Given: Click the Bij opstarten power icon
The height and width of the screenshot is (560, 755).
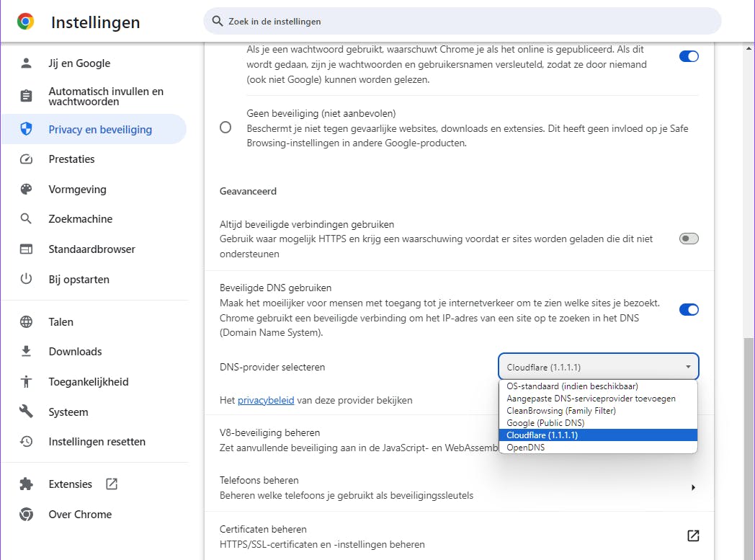Looking at the screenshot, I should pos(27,279).
